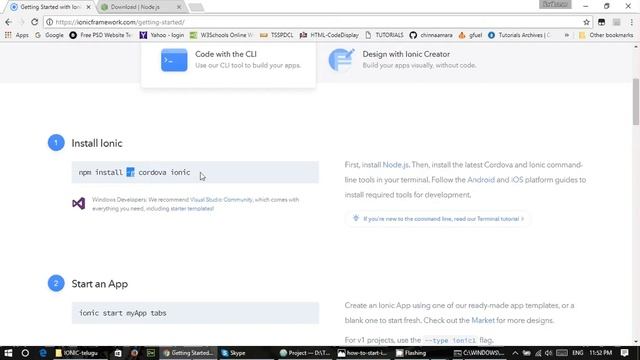Close the Download | Node.js tab
This screenshot has height=360, width=640.
pos(179,7)
